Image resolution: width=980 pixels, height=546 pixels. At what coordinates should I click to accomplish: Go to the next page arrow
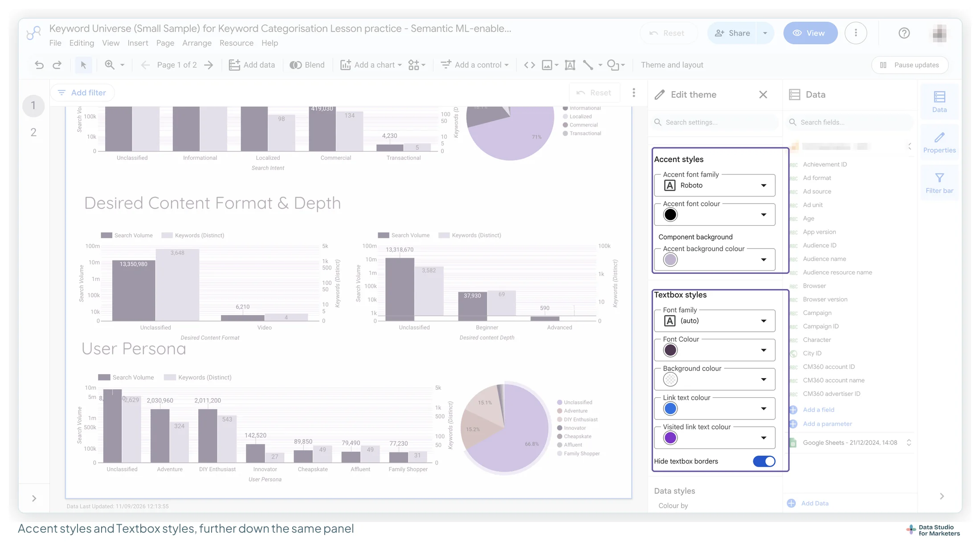pyautogui.click(x=208, y=65)
